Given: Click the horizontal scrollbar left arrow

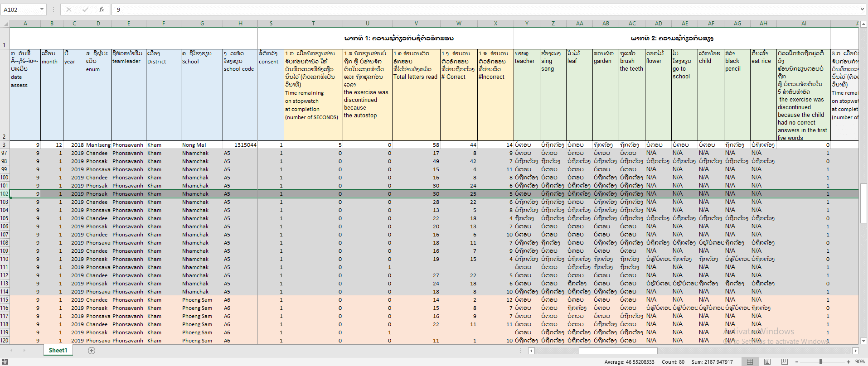Looking at the screenshot, I should [532, 351].
